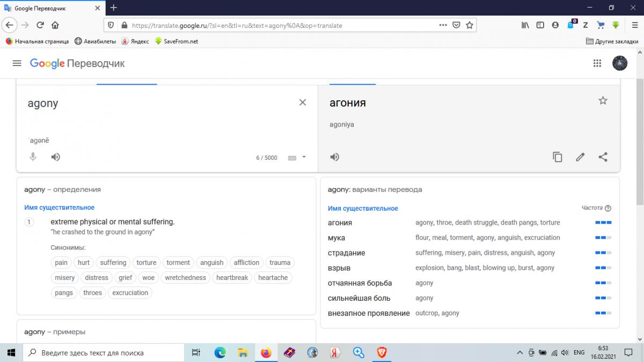Screen dimensions: 644x362
Task: Go back in browser history
Action: pos(9,25)
